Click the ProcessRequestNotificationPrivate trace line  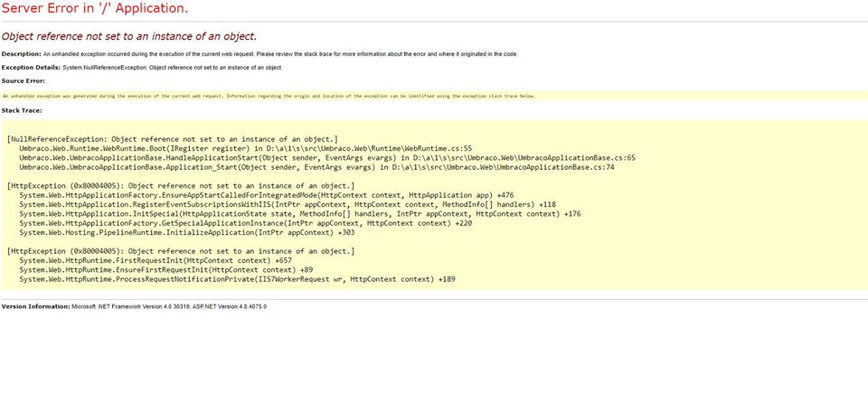(237, 279)
